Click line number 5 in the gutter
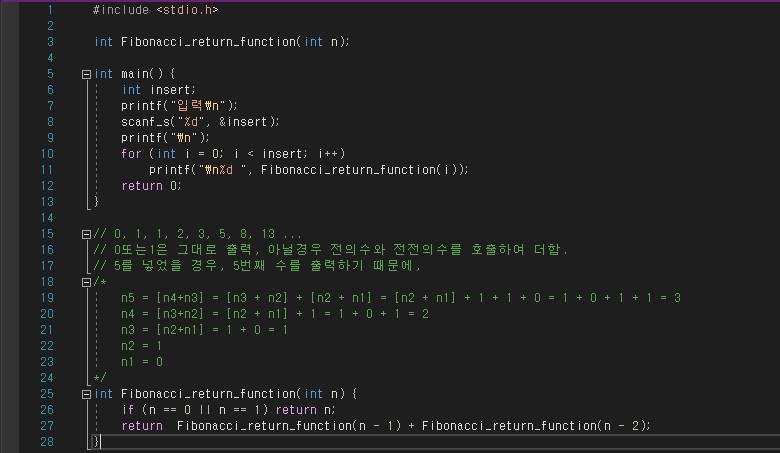 point(50,74)
